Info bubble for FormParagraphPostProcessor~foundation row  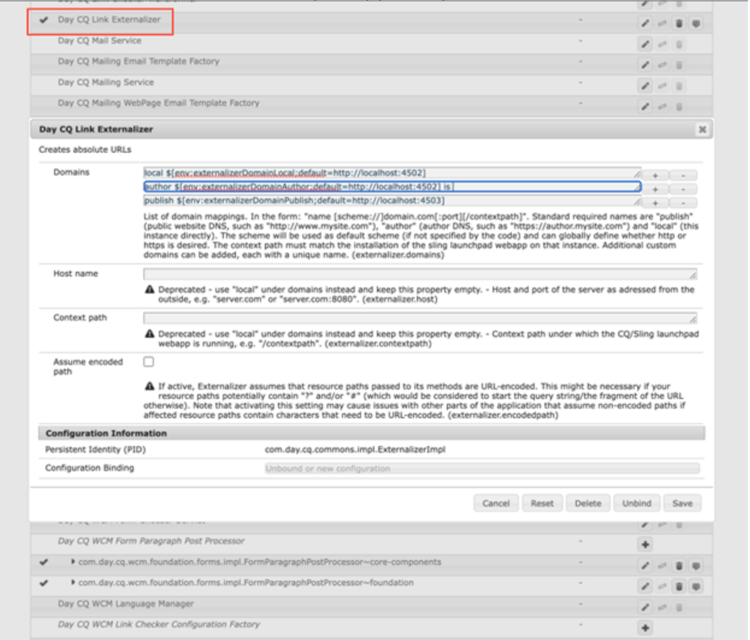pyautogui.click(x=696, y=586)
